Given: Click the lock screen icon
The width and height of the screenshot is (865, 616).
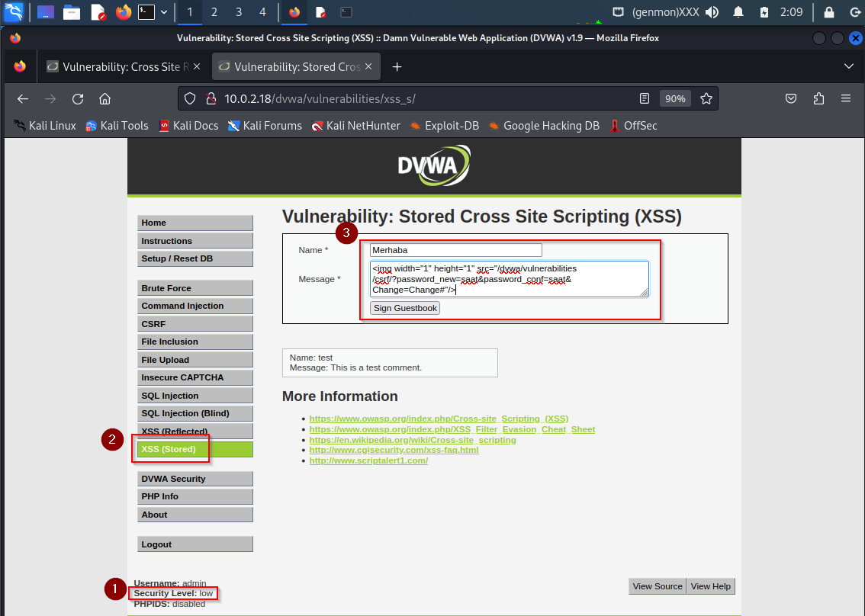Looking at the screenshot, I should (x=828, y=11).
